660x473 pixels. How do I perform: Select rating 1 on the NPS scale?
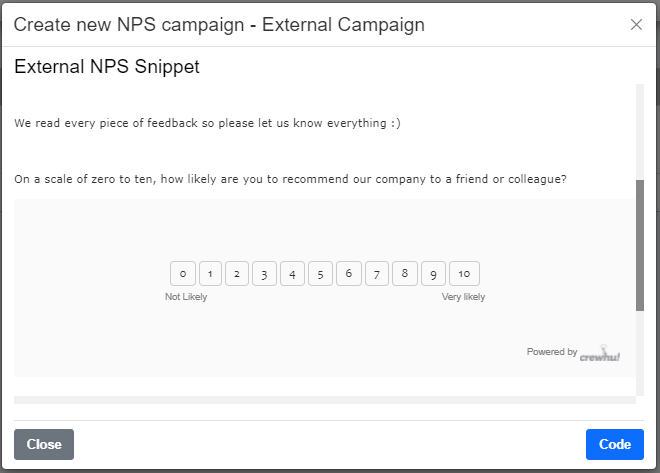tap(210, 274)
